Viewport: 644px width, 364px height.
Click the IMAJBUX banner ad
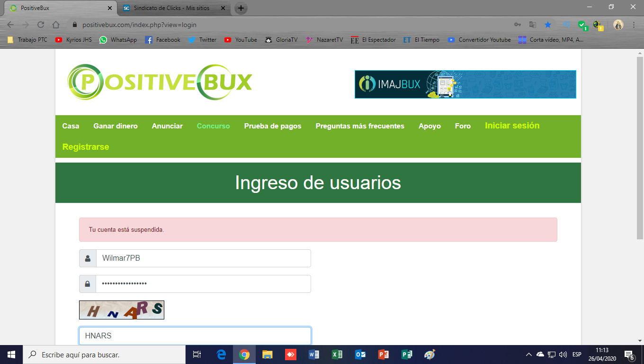click(465, 84)
